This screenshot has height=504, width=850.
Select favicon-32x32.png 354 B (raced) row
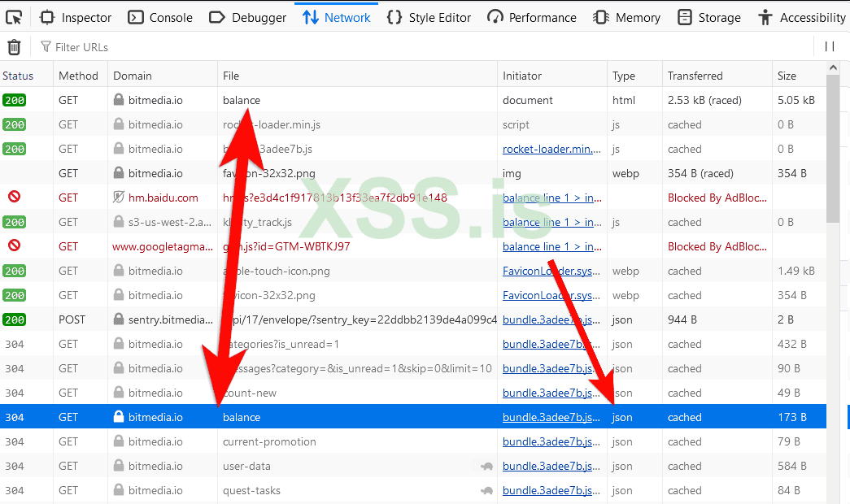(x=413, y=173)
